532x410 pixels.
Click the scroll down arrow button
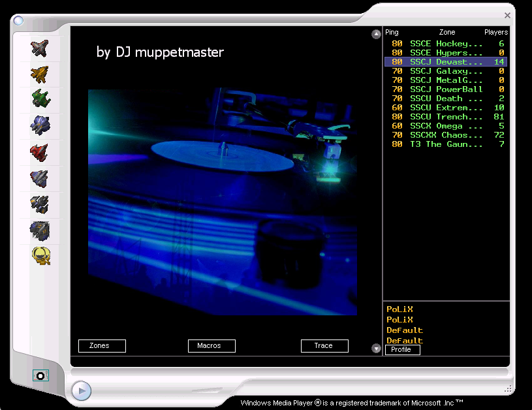coord(376,349)
